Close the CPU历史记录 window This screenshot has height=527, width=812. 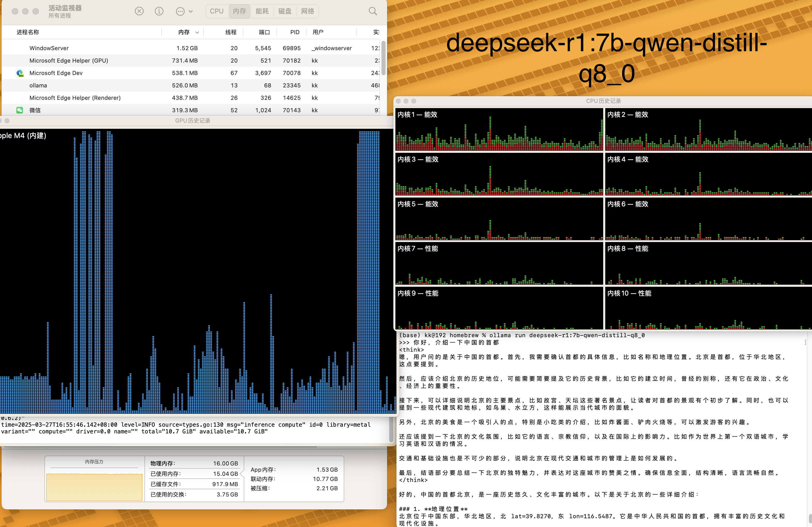point(398,101)
